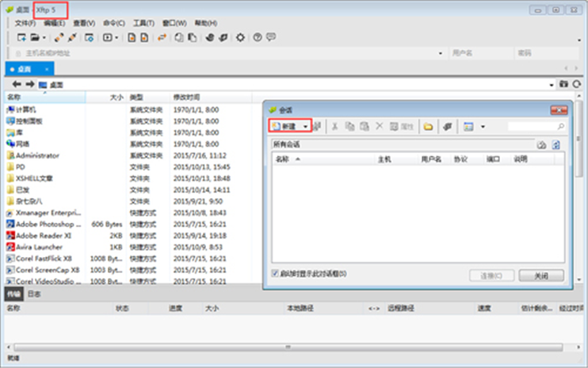This screenshot has height=368, width=588.
Task: Expand the dropdown beside the play icon
Action: pyautogui.click(x=116, y=38)
